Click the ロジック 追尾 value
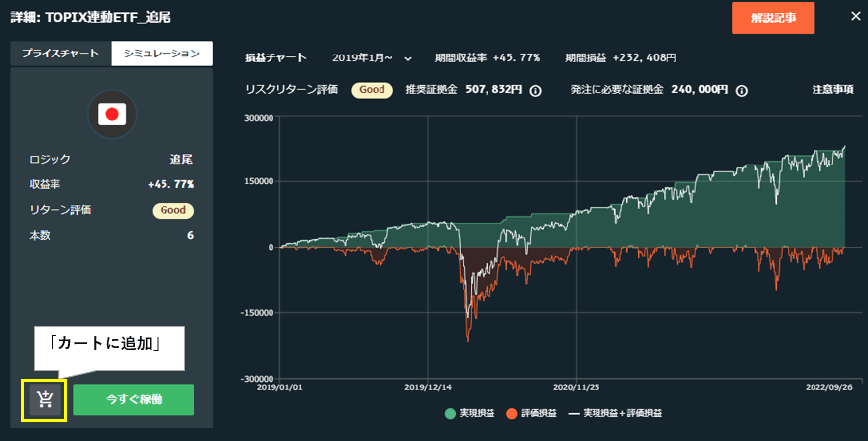The width and height of the screenshot is (868, 441). pos(181,160)
